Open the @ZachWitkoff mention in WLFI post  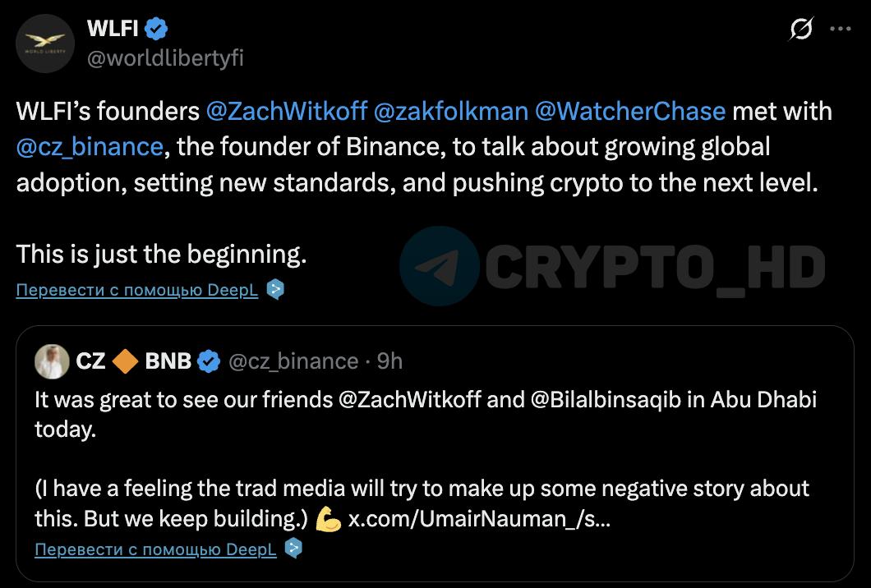(x=286, y=111)
